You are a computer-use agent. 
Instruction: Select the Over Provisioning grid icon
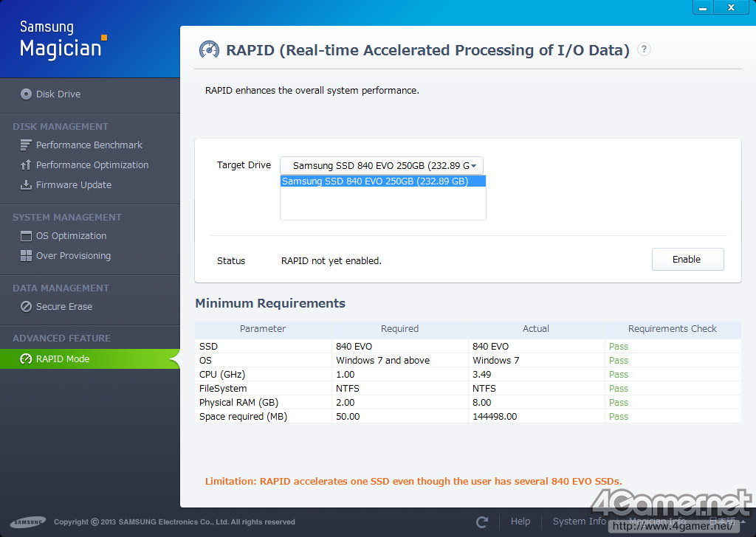click(x=26, y=256)
